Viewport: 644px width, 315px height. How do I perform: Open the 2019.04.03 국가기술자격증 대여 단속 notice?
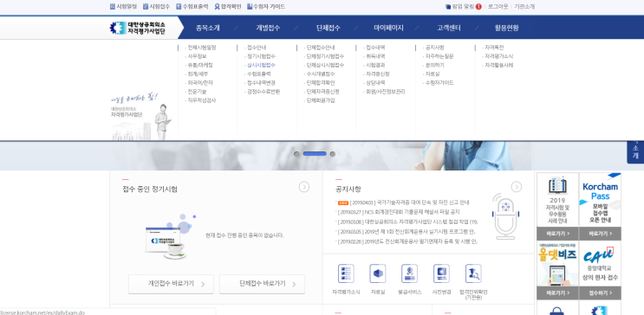coord(410,202)
